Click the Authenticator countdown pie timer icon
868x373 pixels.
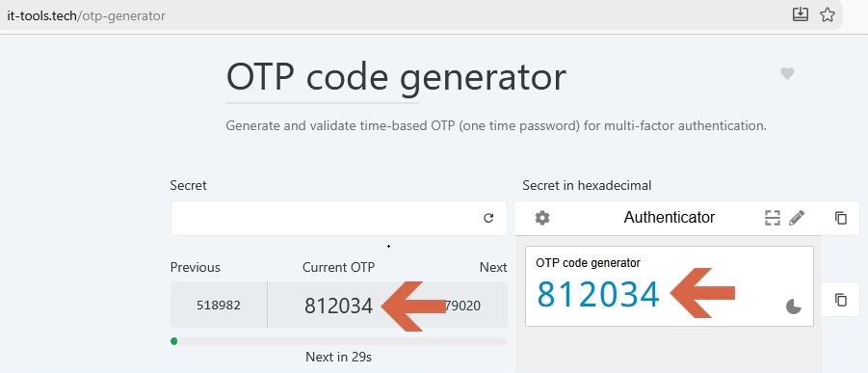click(794, 306)
